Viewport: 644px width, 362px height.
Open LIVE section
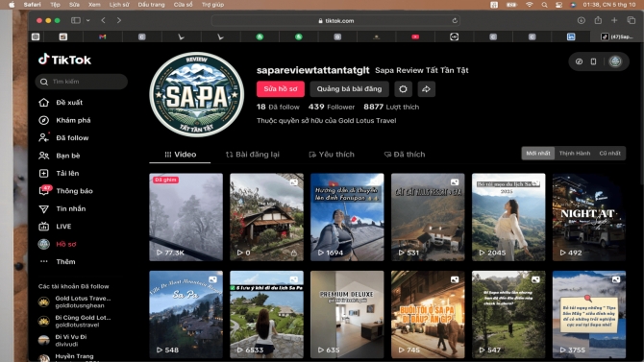pyautogui.click(x=55, y=227)
